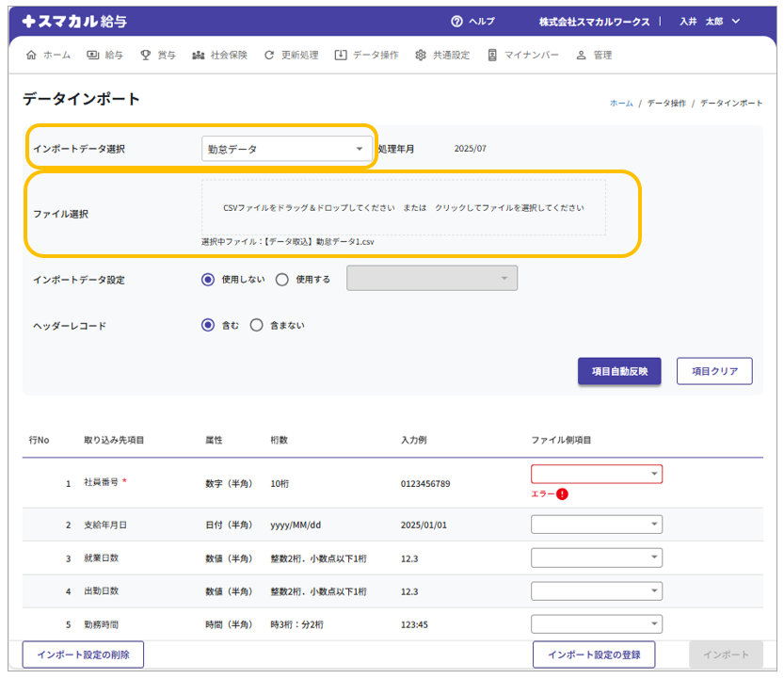Expand user menu next to 入井 太郎
Image resolution: width=784 pixels, height=679 pixels.
(x=735, y=22)
